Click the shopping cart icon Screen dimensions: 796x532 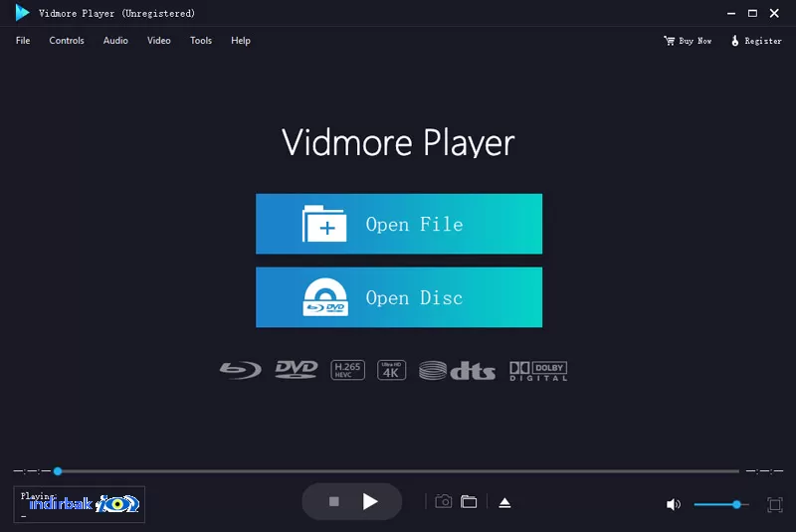(x=669, y=41)
